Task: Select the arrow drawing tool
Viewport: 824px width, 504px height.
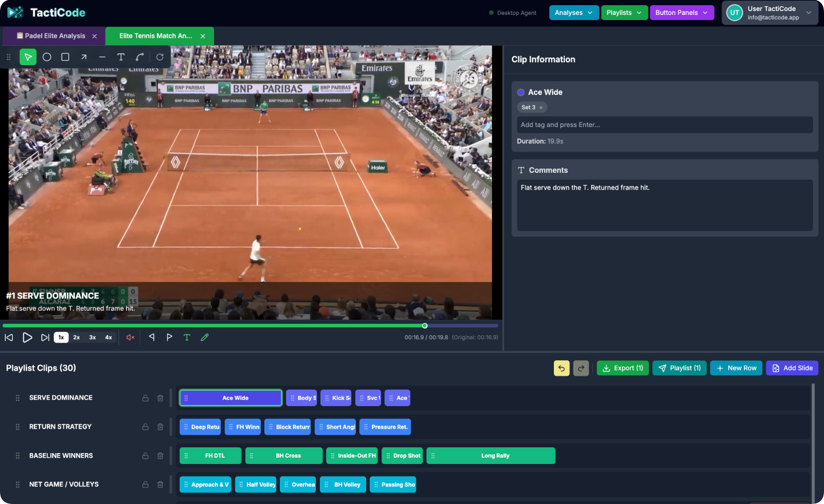Action: click(84, 57)
